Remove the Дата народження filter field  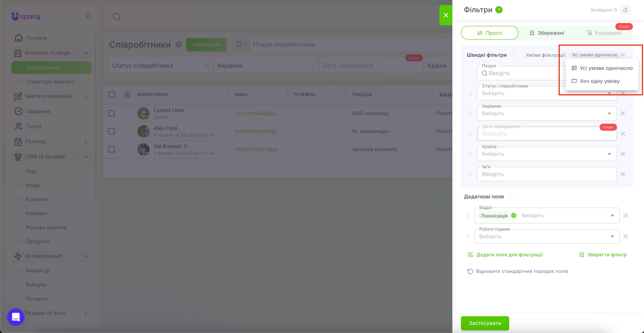623,134
